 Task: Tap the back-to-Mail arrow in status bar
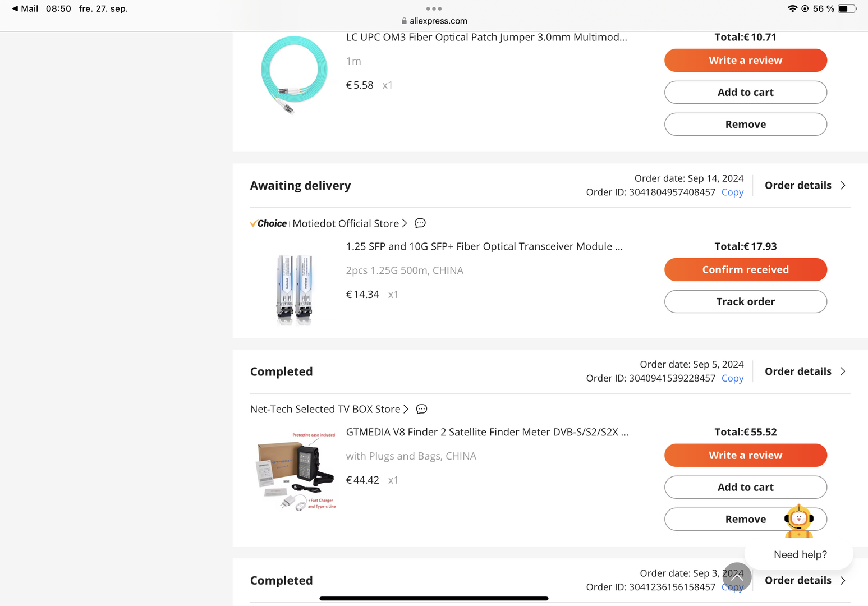tap(15, 8)
